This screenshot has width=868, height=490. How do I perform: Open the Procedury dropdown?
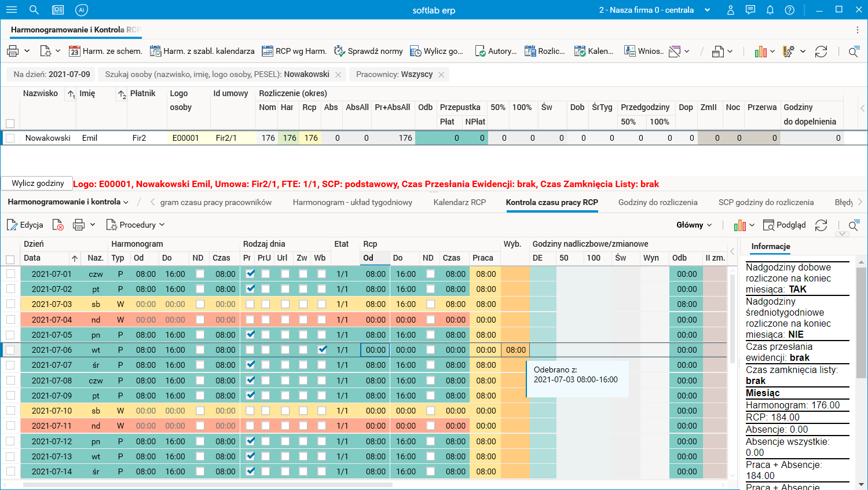pos(135,225)
